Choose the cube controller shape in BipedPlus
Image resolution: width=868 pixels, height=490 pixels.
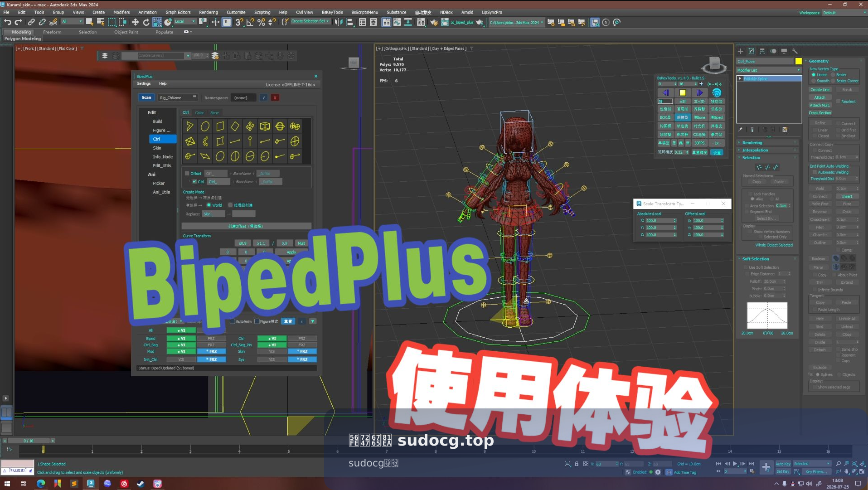(265, 126)
